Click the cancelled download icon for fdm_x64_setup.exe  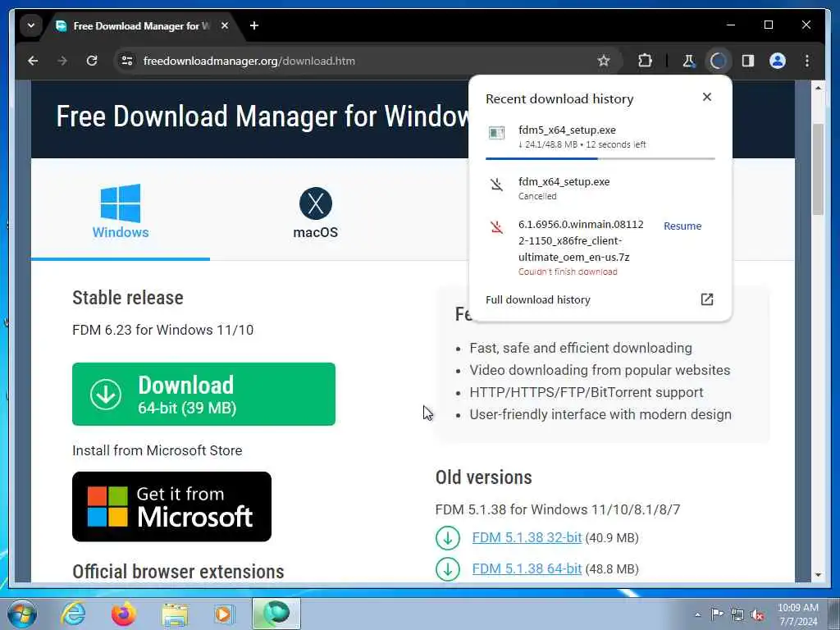[496, 185]
